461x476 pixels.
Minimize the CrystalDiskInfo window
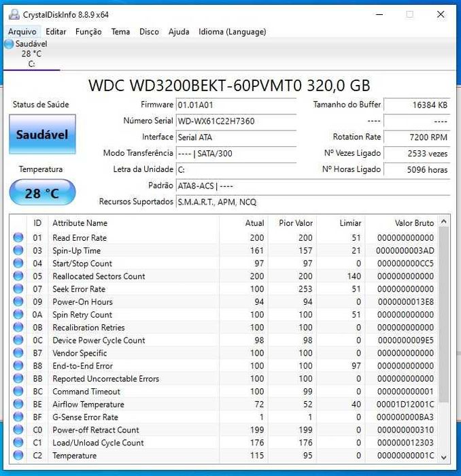tap(379, 14)
